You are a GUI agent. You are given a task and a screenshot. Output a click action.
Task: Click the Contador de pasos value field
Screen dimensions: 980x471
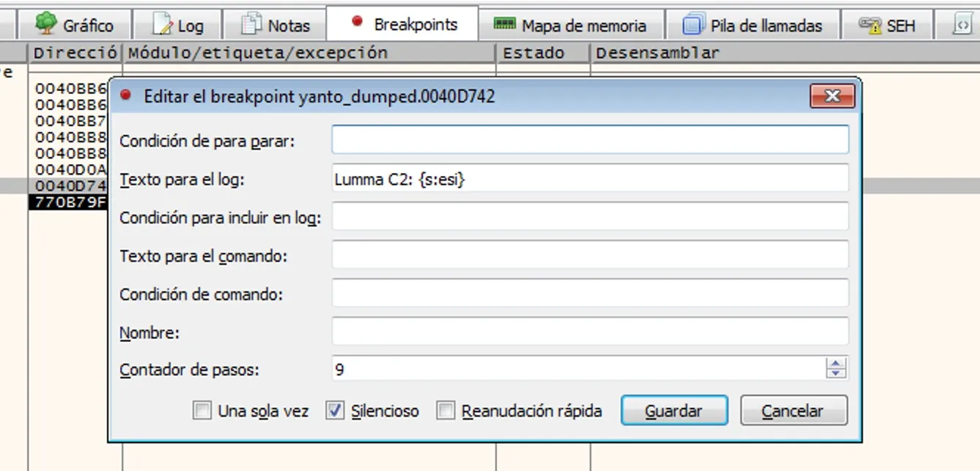(578, 368)
